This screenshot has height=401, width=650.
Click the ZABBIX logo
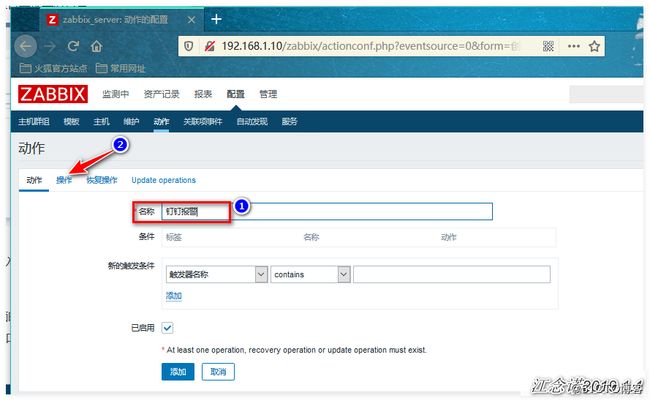click(53, 94)
